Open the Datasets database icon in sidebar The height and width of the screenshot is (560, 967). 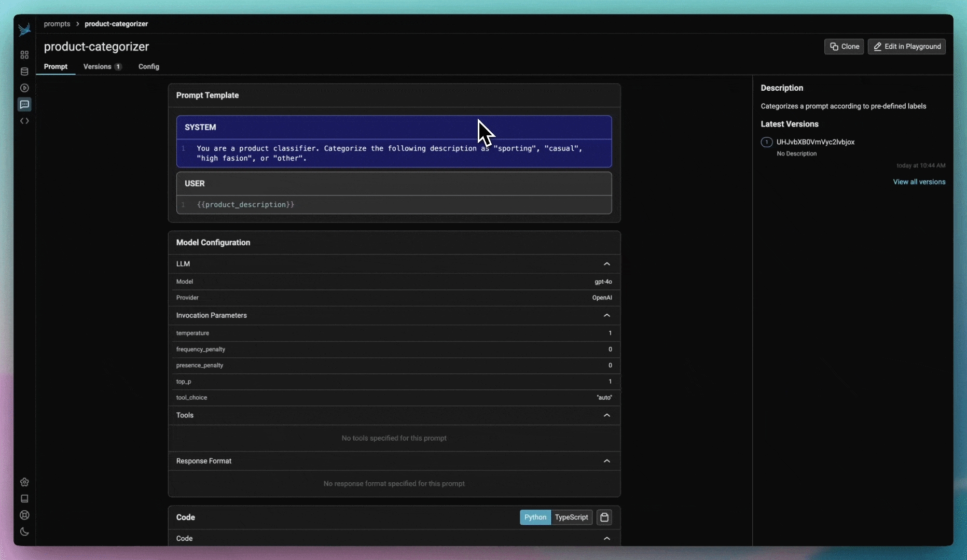(24, 72)
